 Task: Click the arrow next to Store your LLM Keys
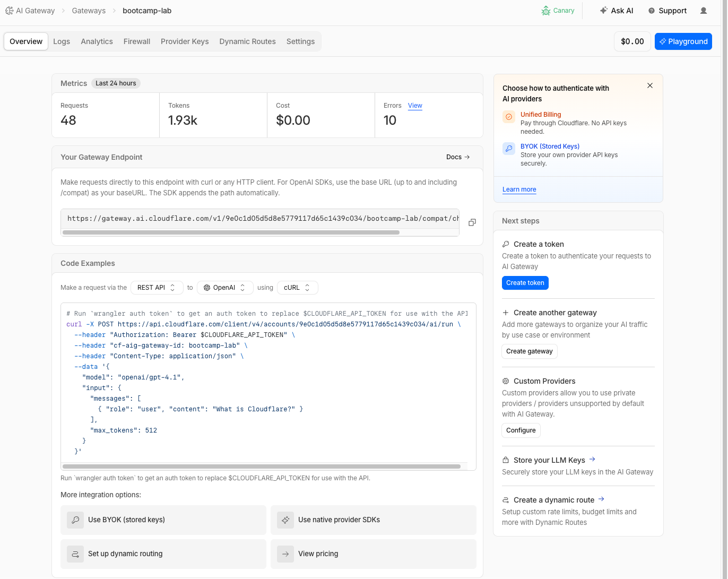tap(592, 460)
